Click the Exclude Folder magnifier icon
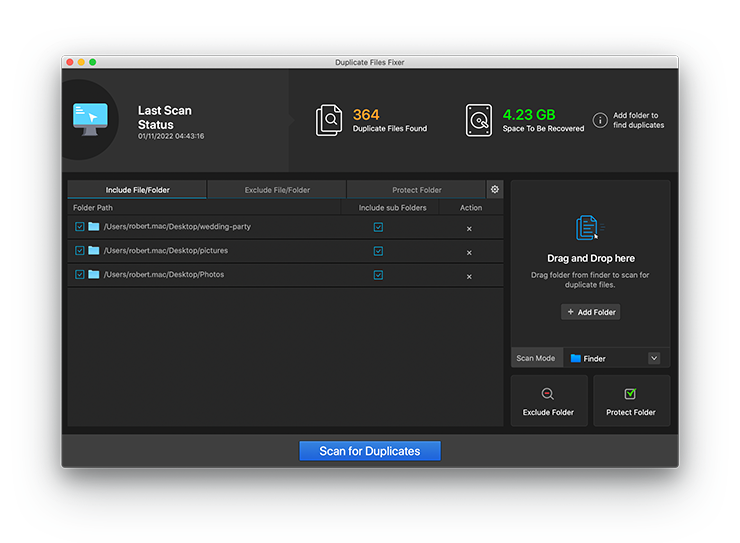Image resolution: width=740 pixels, height=543 pixels. click(547, 394)
